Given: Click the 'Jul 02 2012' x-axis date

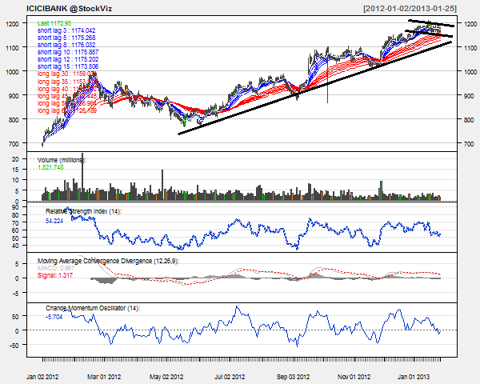Looking at the screenshot, I should coord(229,377).
